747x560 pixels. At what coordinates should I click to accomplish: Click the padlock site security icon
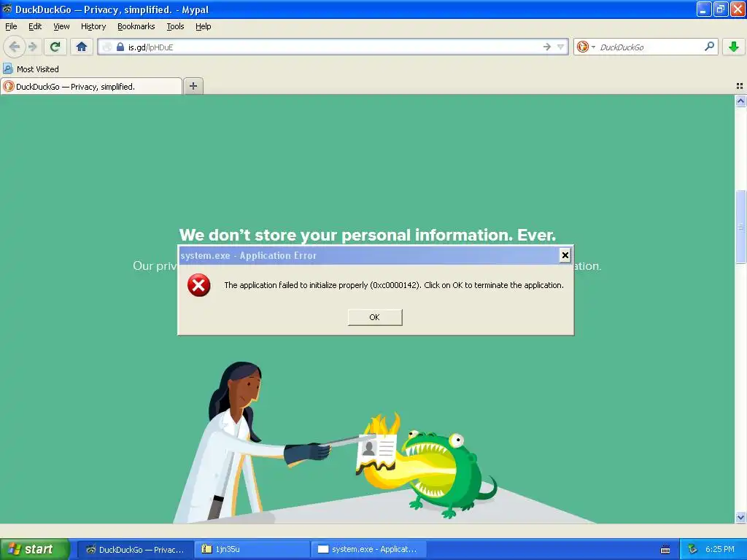point(120,47)
